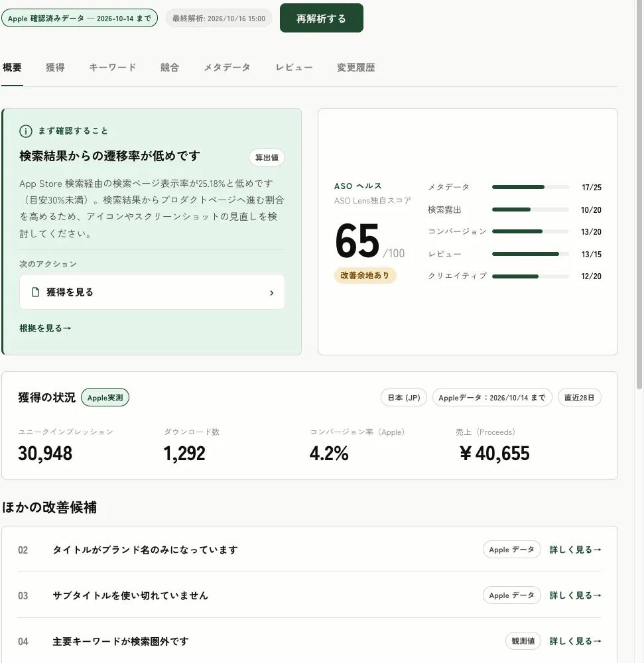Click the 算出値 badge

(x=267, y=157)
